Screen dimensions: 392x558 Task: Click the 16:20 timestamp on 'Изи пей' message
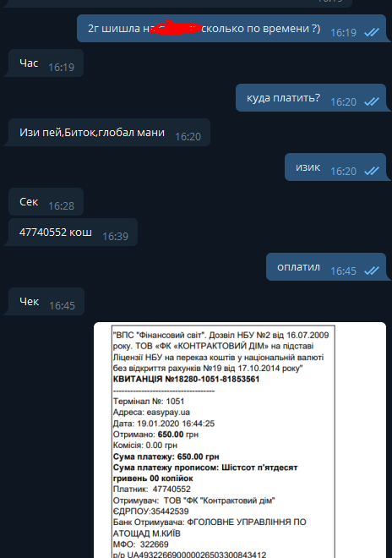click(x=188, y=137)
